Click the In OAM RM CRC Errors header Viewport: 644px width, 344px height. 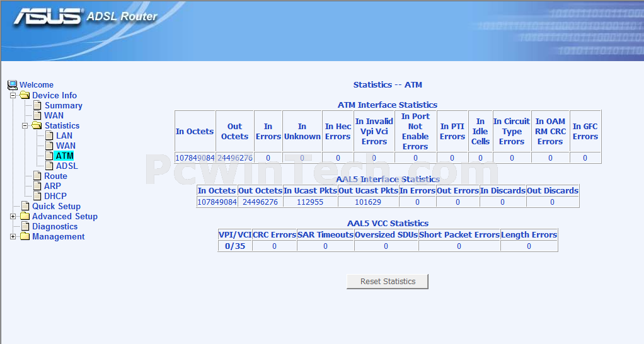[550, 131]
